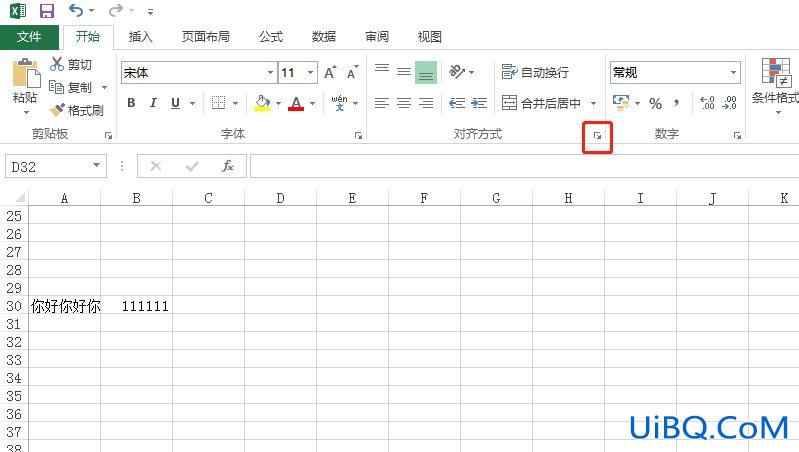The width and height of the screenshot is (799, 452).
Task: Open font color dropdown arrow
Action: coord(312,103)
